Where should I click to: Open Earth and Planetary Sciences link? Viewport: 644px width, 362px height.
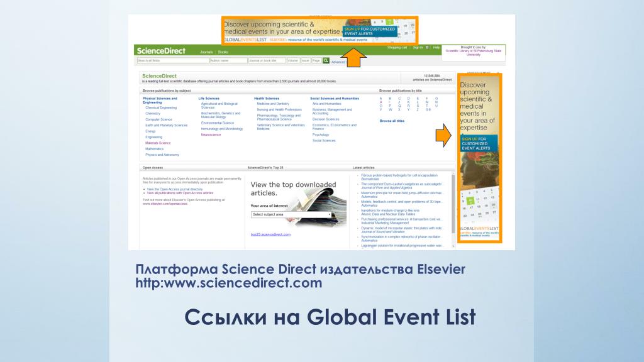(x=166, y=125)
